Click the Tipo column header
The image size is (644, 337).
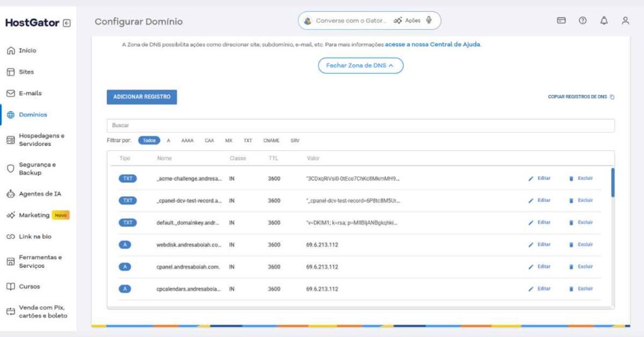coord(125,158)
